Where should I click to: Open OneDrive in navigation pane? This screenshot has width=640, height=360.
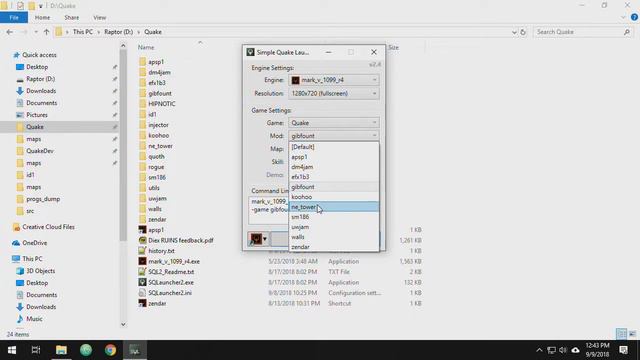coord(34,243)
